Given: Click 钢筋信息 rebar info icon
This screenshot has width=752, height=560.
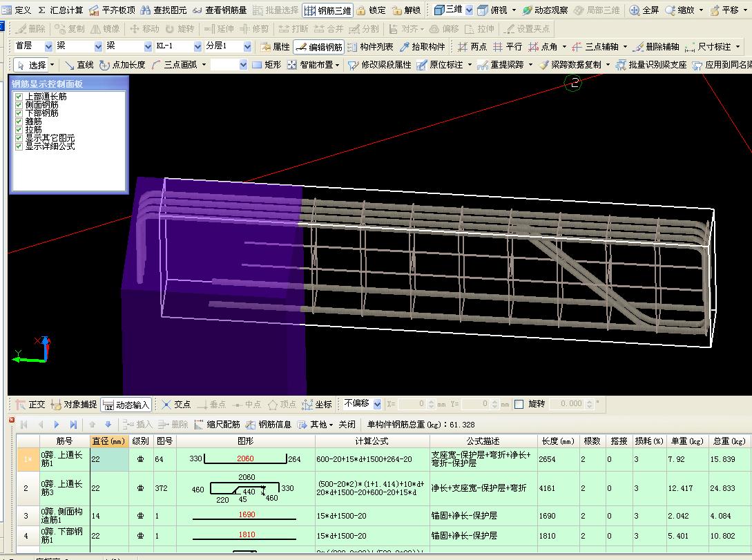Looking at the screenshot, I should [x=269, y=424].
